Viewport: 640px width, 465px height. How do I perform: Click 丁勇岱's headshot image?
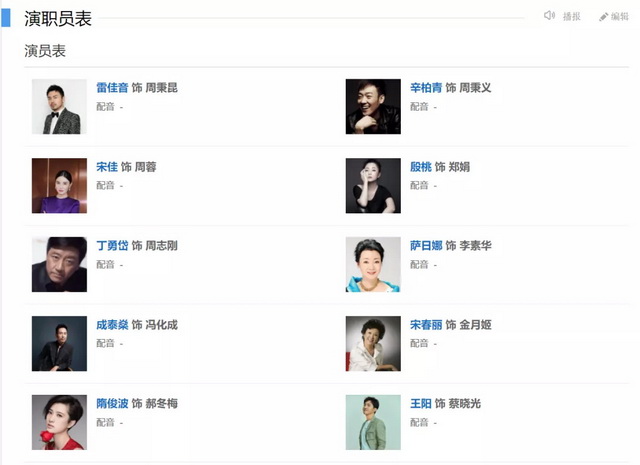coord(59,264)
